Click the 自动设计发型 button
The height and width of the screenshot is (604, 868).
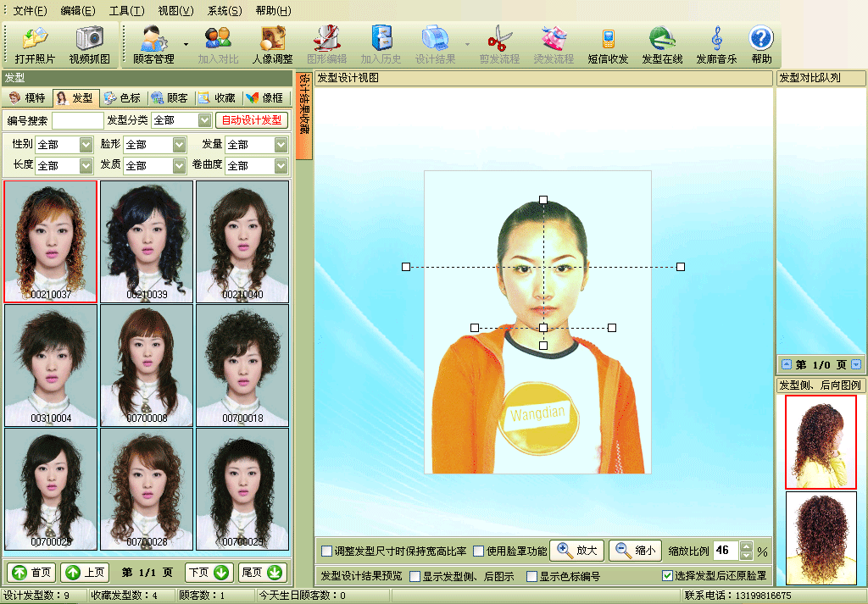coord(252,120)
